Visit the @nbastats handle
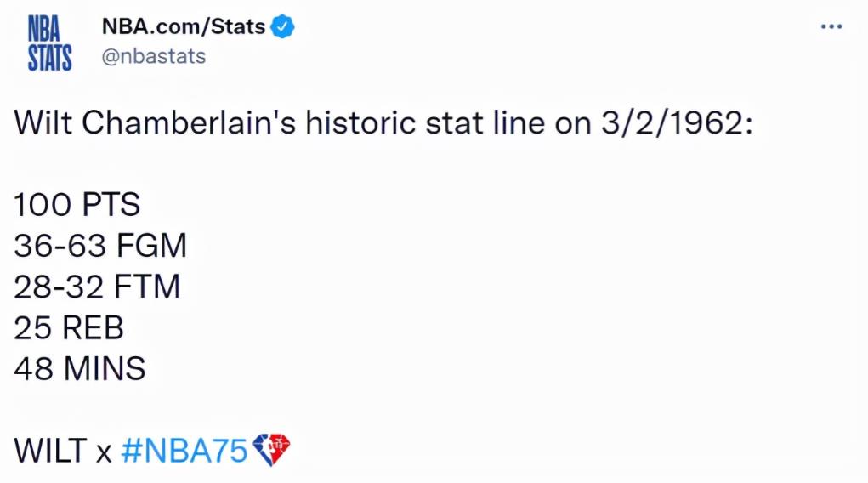 (154, 57)
